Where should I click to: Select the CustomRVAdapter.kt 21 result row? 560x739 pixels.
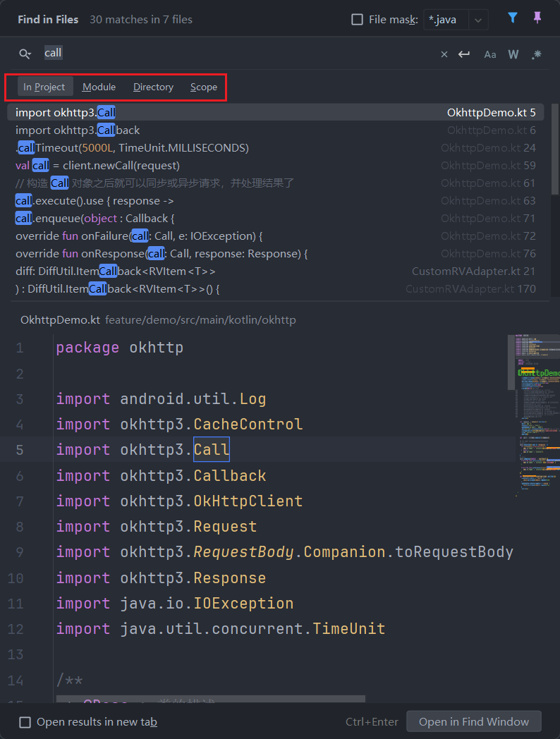coord(275,271)
